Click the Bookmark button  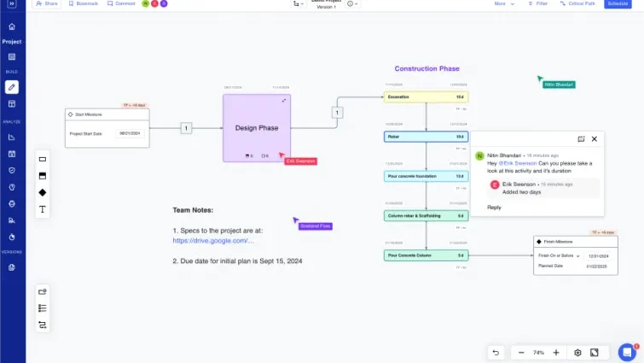click(84, 3)
